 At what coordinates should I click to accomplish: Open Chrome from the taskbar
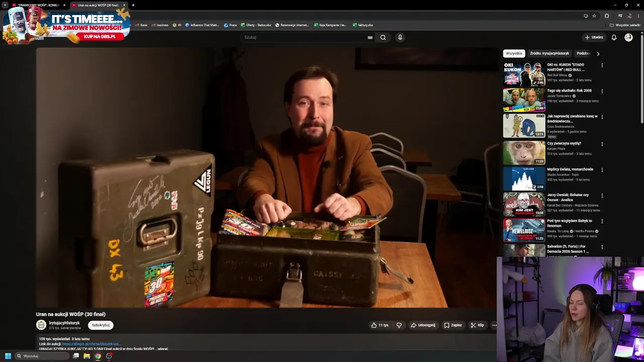(x=98, y=356)
